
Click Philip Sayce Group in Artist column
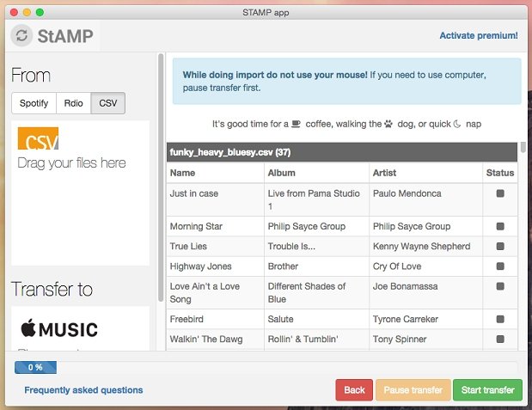coord(412,226)
